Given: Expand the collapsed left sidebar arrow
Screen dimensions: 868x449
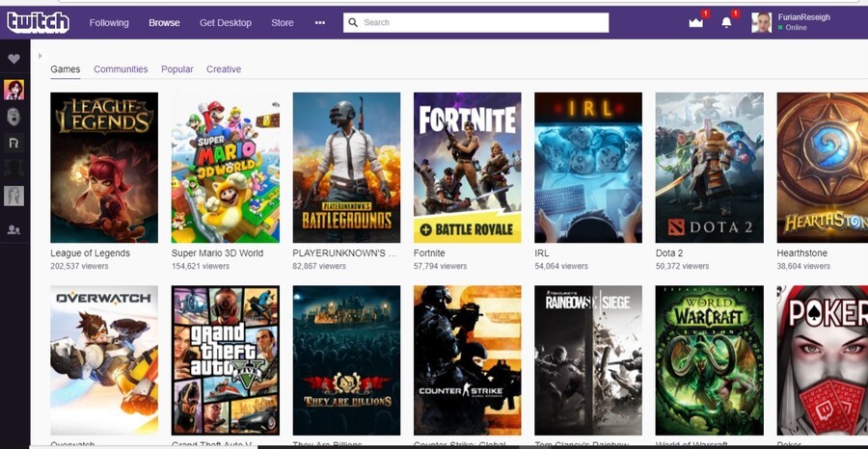Looking at the screenshot, I should click(x=40, y=56).
